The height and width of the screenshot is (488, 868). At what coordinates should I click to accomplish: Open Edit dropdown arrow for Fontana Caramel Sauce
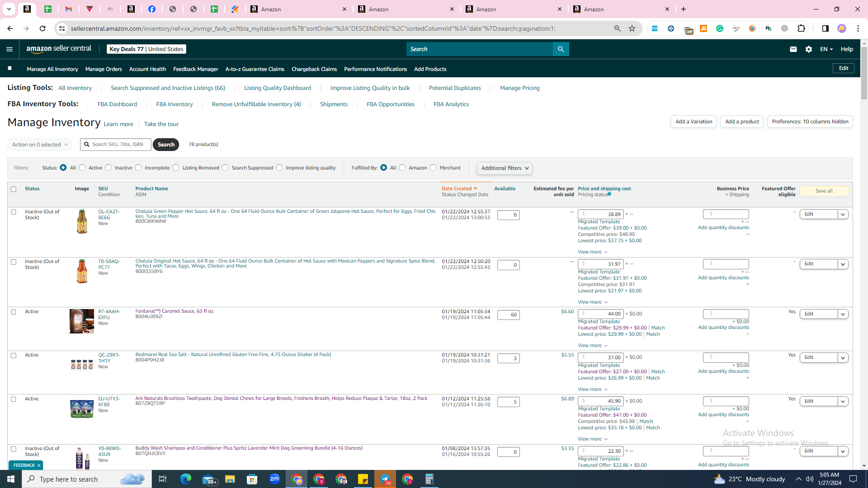point(843,314)
